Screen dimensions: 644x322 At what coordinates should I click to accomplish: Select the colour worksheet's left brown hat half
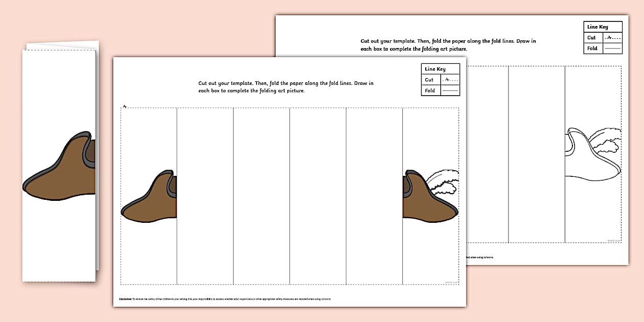pos(149,197)
